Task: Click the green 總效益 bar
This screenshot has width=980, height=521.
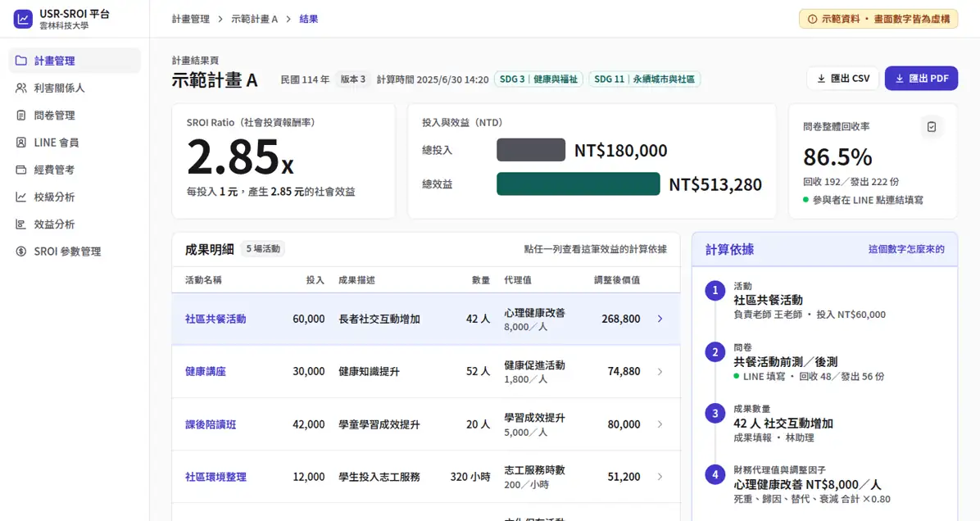Action: click(x=578, y=183)
